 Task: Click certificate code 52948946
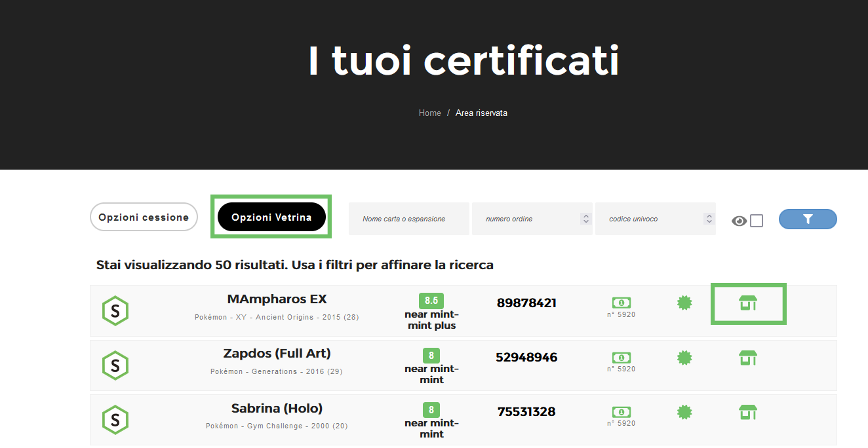click(x=526, y=358)
